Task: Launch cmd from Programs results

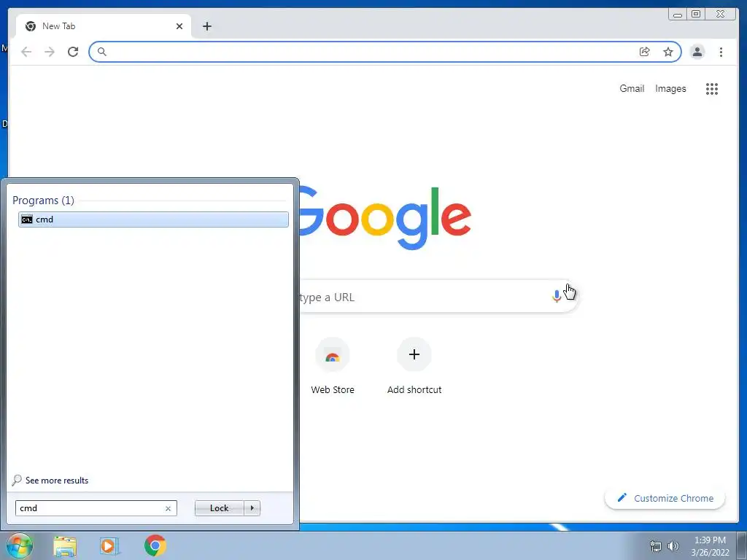Action: [153, 219]
